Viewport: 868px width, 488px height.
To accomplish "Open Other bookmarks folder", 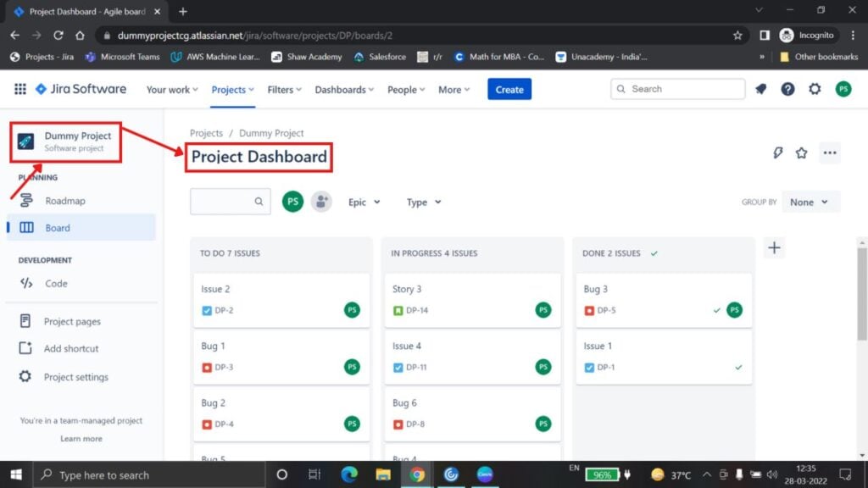I will (819, 57).
